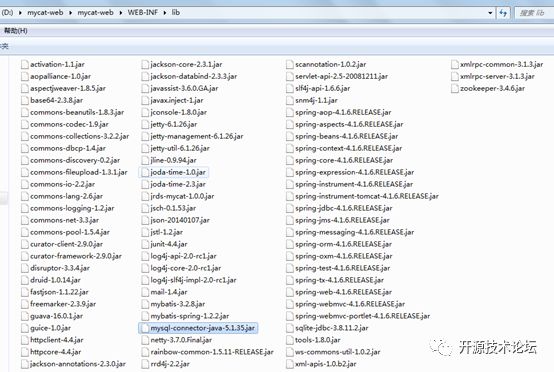Expand the arrow after (D:) in the breadcrumb
This screenshot has height=372, width=554.
(x=20, y=13)
